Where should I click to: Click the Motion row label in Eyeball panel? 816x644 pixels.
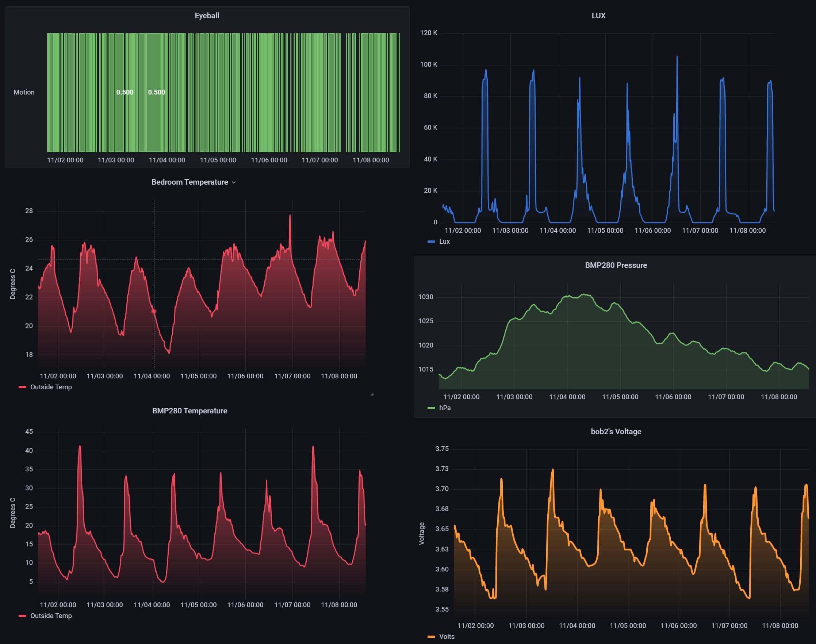click(x=24, y=92)
